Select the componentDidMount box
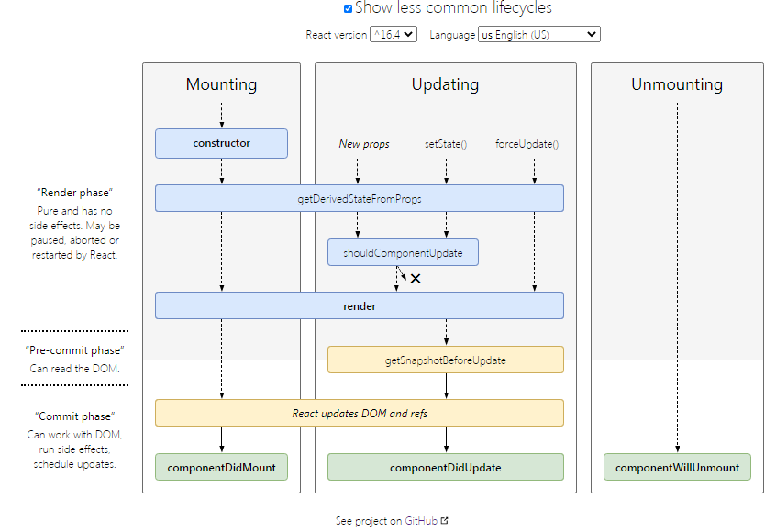Screen dimensions: 776x532 pyautogui.click(x=221, y=467)
